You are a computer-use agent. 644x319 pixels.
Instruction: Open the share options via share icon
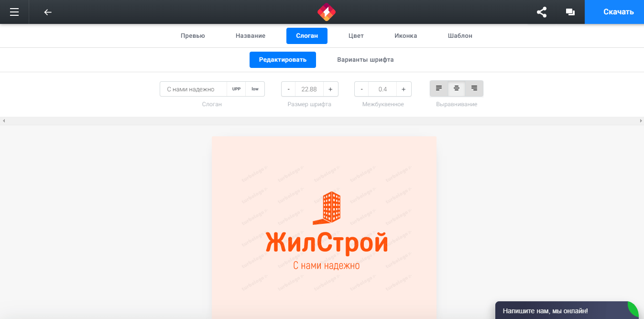coord(541,12)
